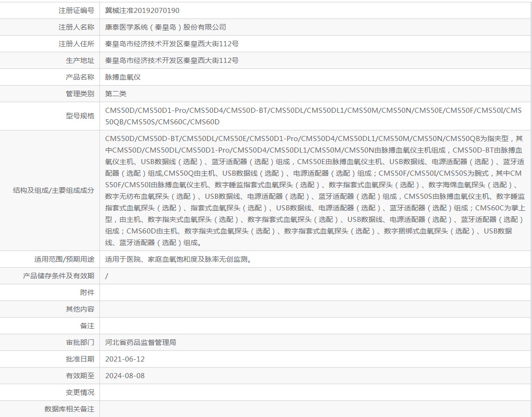
Task: Click registrant name 康泰医学系统（秦皇岛）股份有限公司
Action: [166, 27]
